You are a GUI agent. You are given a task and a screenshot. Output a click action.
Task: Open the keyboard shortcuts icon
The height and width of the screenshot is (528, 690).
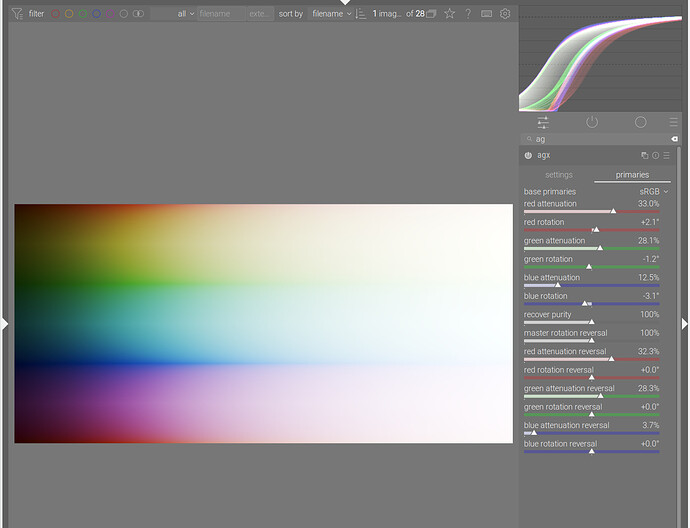tap(486, 14)
